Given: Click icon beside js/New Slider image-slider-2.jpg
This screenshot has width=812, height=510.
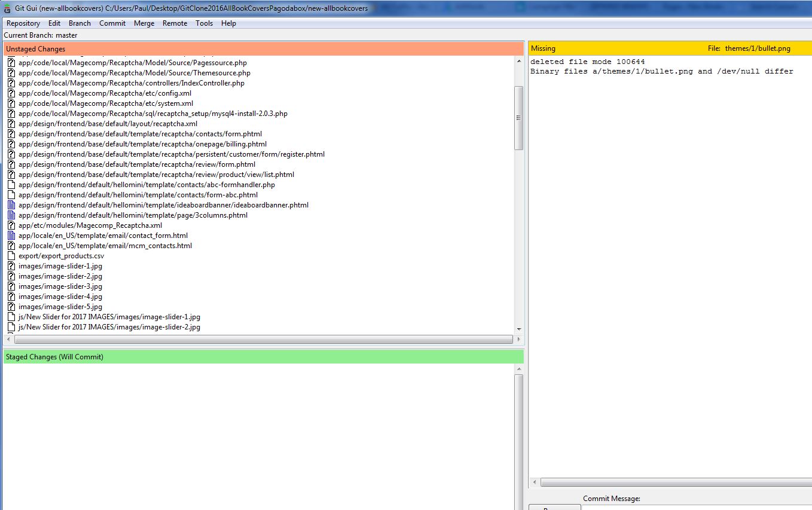Looking at the screenshot, I should click(x=11, y=327).
